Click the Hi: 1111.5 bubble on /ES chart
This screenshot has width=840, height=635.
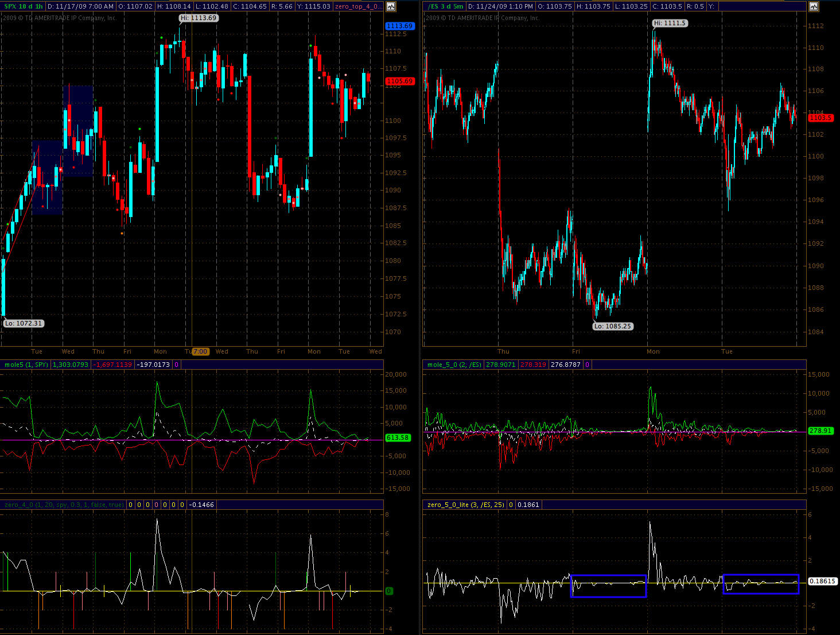pyautogui.click(x=670, y=23)
